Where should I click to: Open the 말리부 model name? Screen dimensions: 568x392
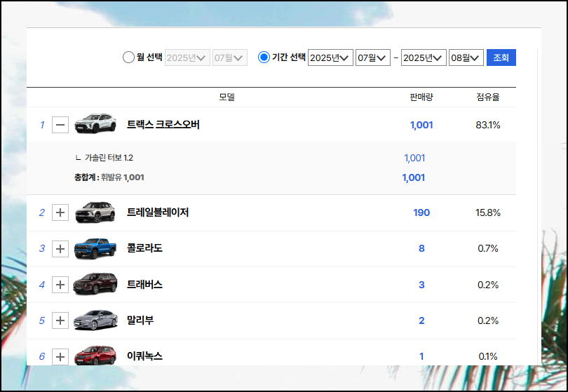140,320
